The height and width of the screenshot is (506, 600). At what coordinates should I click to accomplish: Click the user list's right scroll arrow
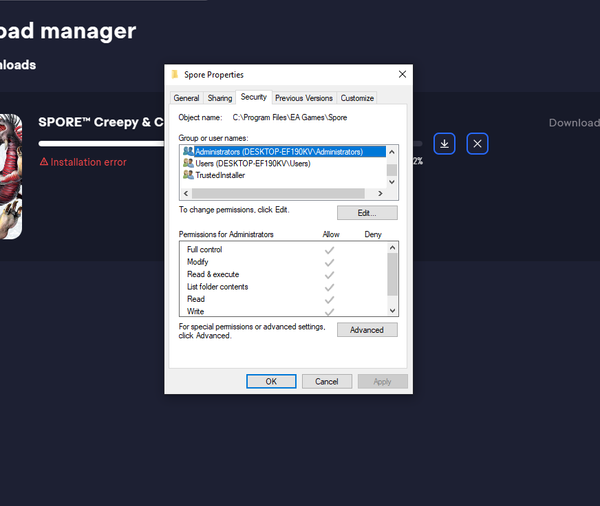tap(380, 193)
